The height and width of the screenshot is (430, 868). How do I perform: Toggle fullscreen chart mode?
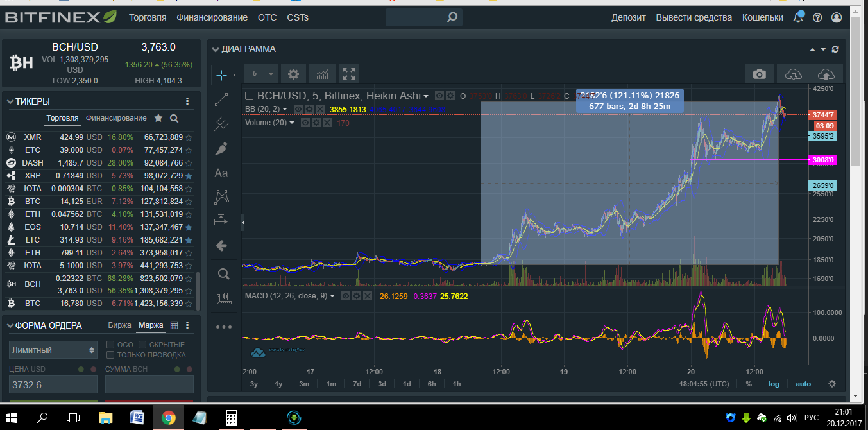pyautogui.click(x=349, y=74)
